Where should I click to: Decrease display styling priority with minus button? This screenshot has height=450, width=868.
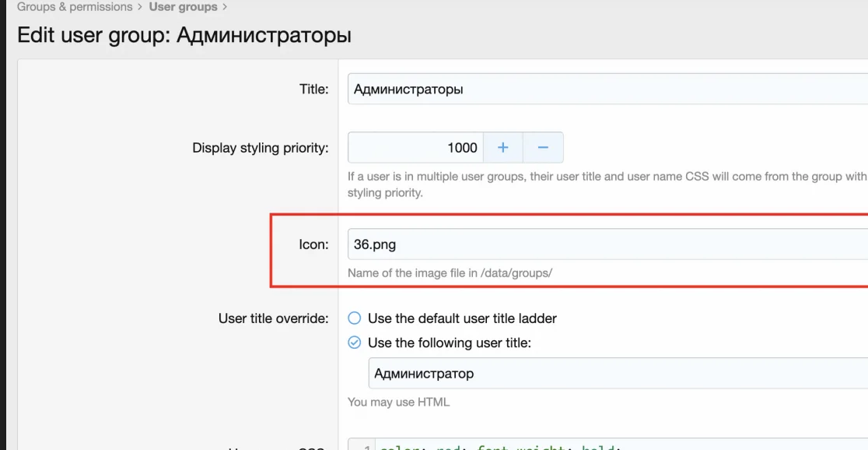pyautogui.click(x=543, y=147)
